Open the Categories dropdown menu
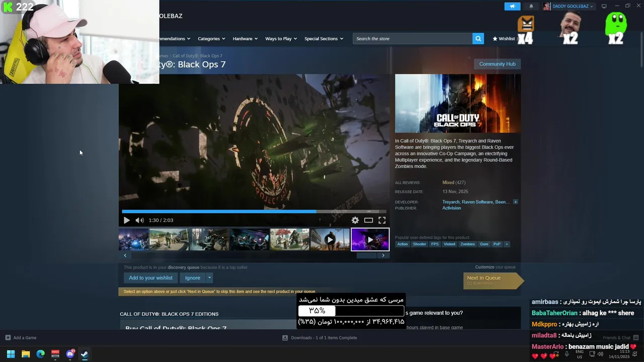 coord(211,39)
